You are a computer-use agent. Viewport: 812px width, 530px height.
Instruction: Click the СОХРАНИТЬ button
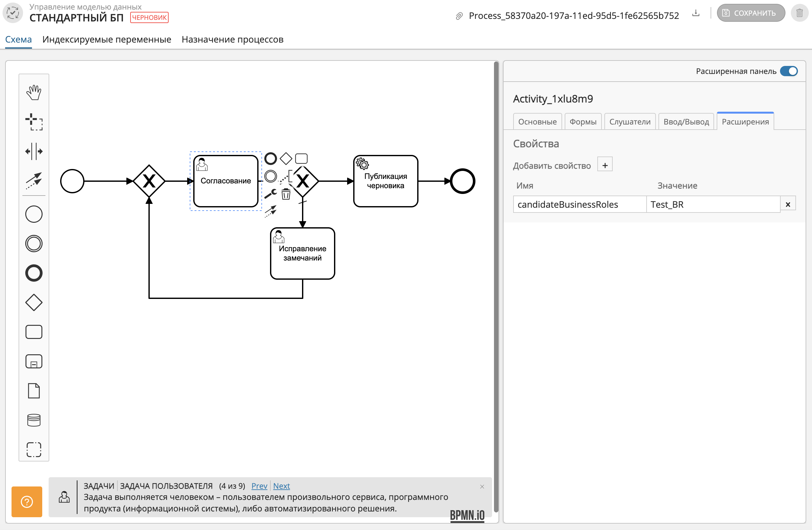pyautogui.click(x=750, y=13)
